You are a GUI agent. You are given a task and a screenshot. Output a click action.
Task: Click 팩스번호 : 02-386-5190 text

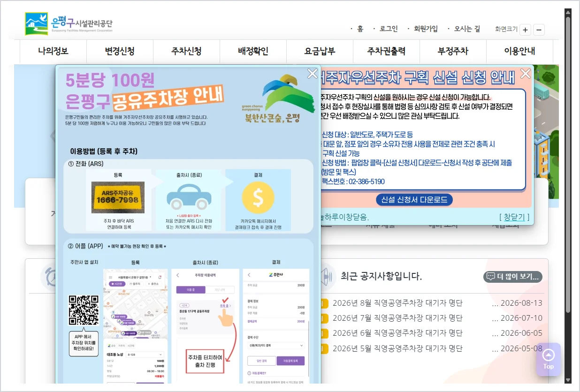click(x=353, y=181)
